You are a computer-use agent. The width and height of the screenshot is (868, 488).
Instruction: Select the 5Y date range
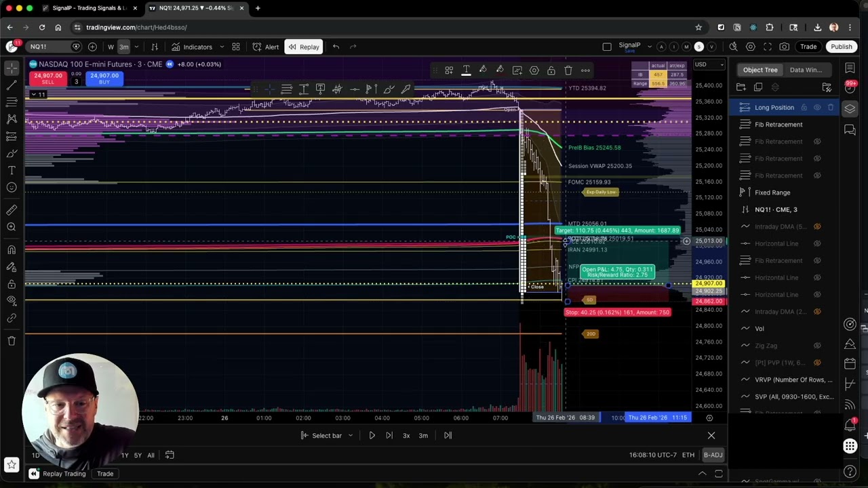coord(138,455)
